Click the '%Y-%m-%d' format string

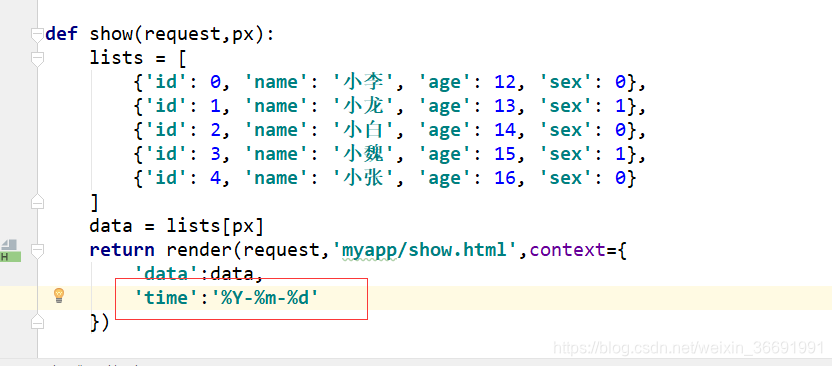pyautogui.click(x=265, y=298)
